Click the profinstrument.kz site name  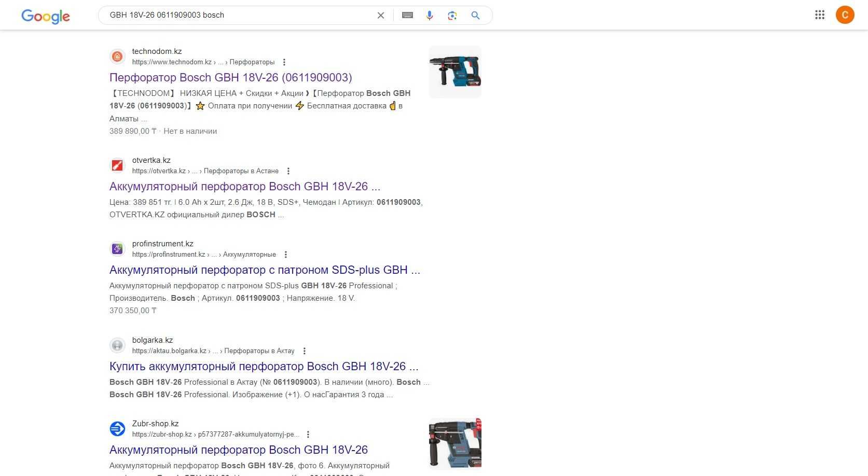[x=163, y=244]
